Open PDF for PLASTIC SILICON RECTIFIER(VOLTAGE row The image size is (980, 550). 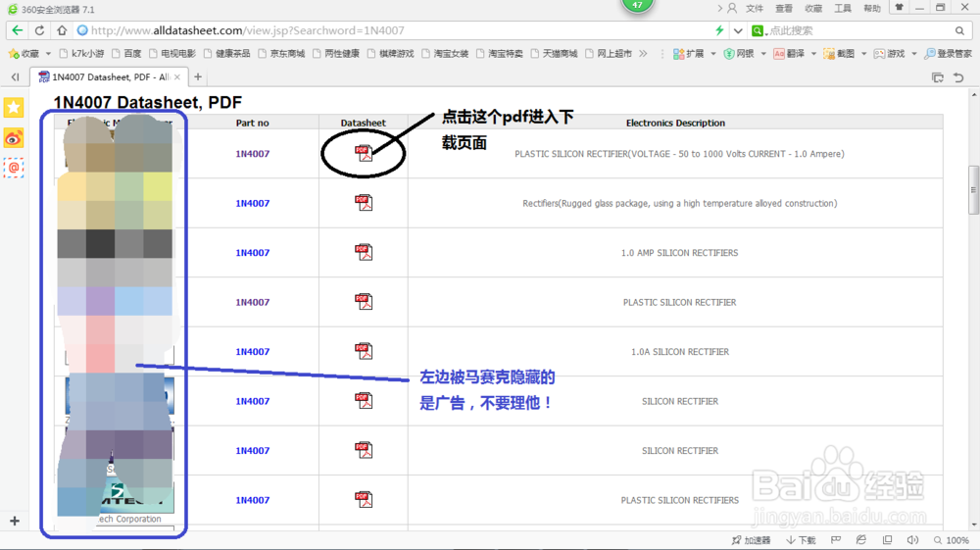(364, 153)
